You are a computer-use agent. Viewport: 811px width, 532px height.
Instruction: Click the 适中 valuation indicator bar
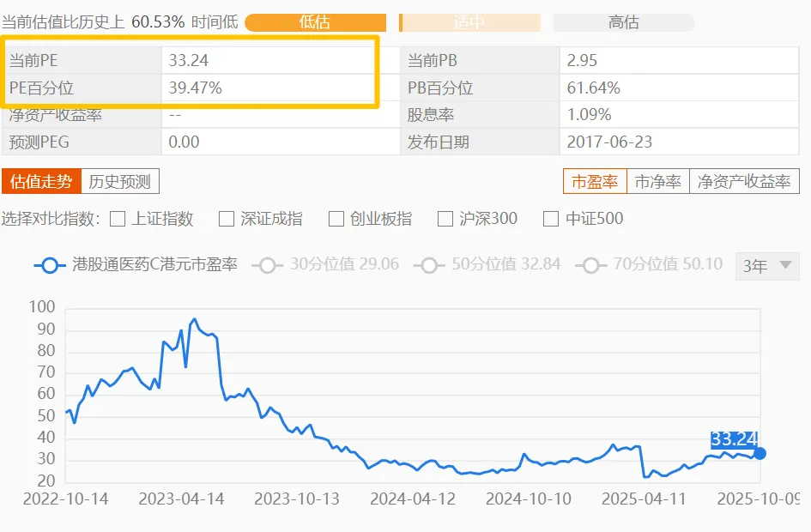tap(469, 22)
